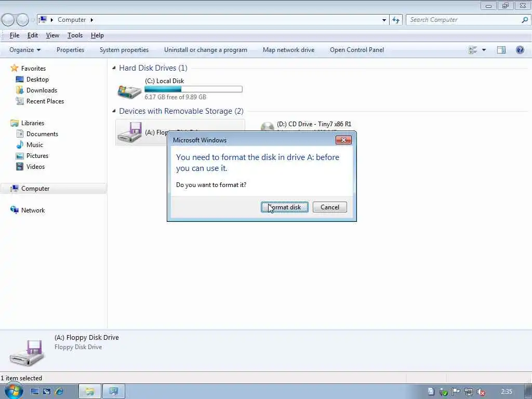Viewport: 532px width, 399px height.
Task: Open the View menu
Action: (52, 35)
